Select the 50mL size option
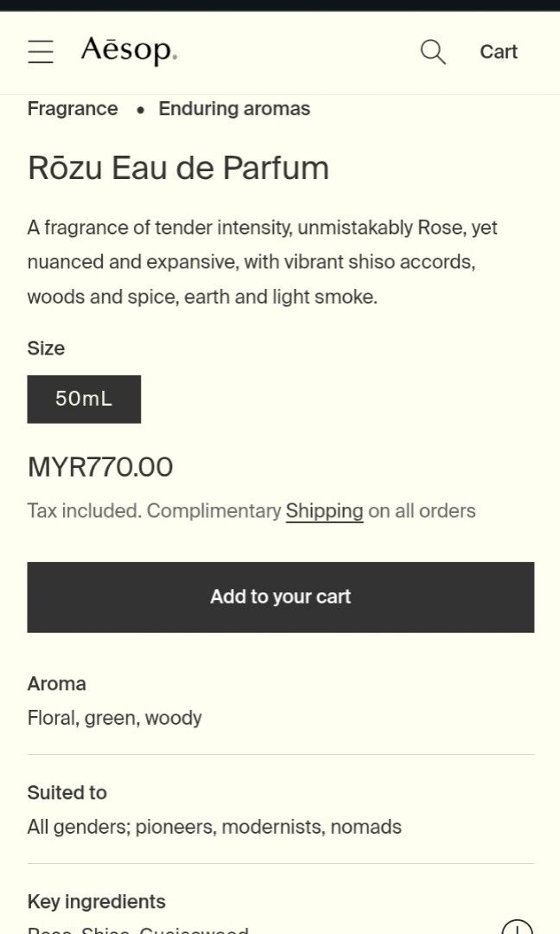This screenshot has width=560, height=934. click(84, 399)
